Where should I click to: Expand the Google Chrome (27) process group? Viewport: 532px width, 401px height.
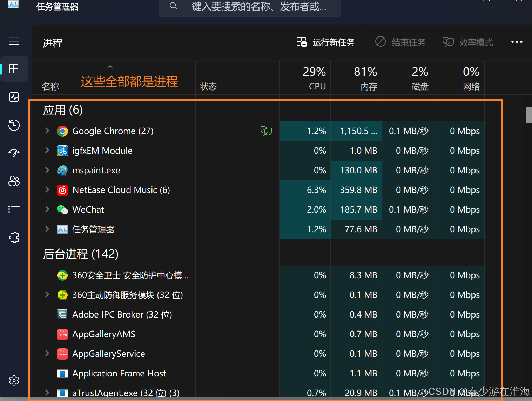[47, 131]
